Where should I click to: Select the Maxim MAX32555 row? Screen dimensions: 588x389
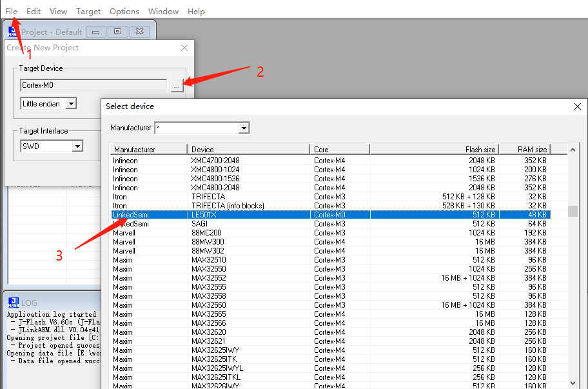click(331, 287)
